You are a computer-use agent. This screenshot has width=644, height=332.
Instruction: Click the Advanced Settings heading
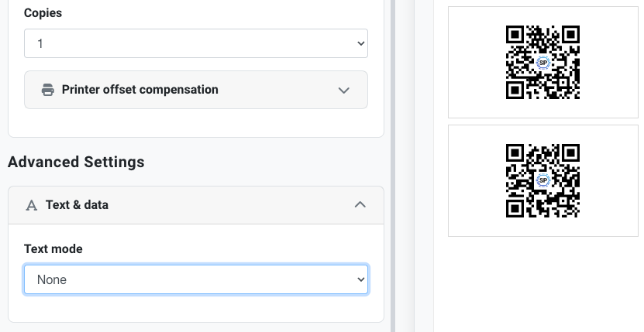click(76, 162)
